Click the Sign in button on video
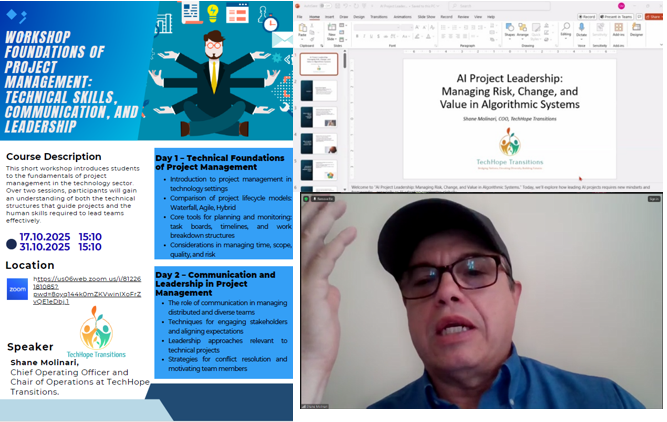 tap(654, 199)
